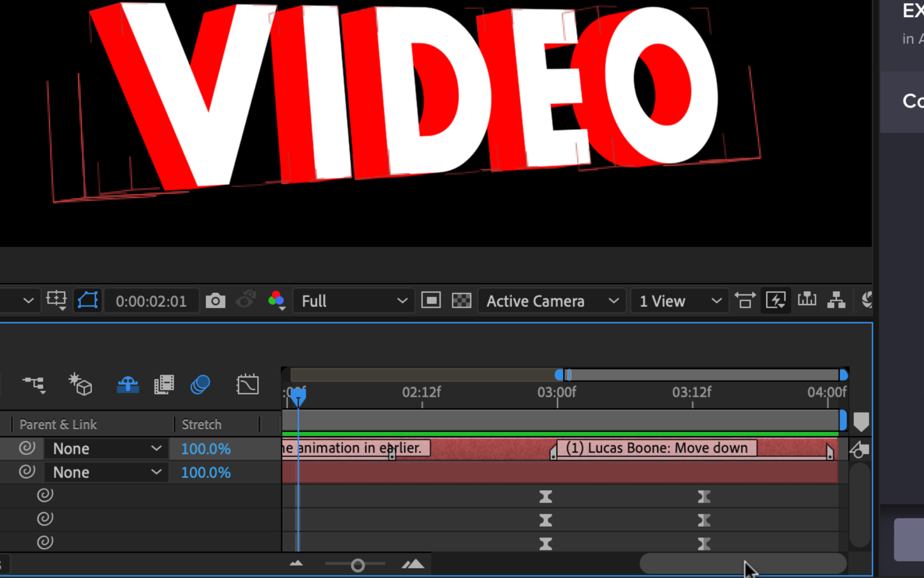Click the Comp button beside layer bar
924x578 pixels.
(x=859, y=450)
